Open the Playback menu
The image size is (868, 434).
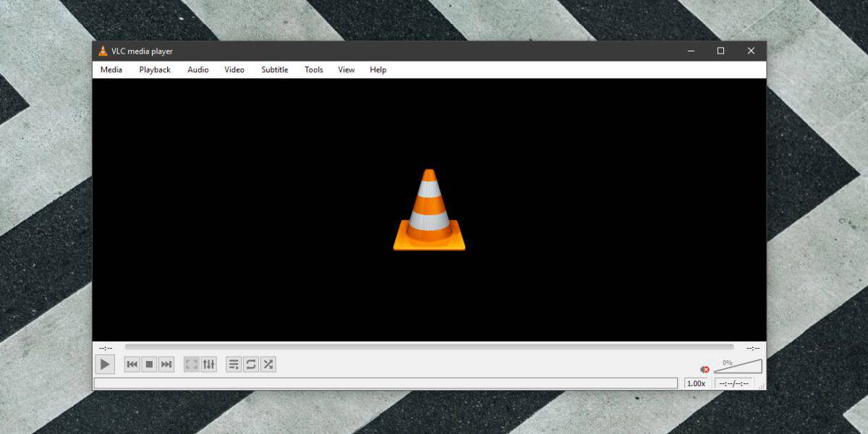tap(155, 69)
